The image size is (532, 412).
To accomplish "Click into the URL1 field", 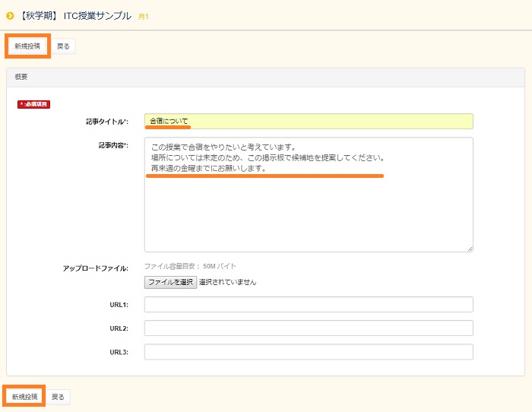I will [308, 305].
